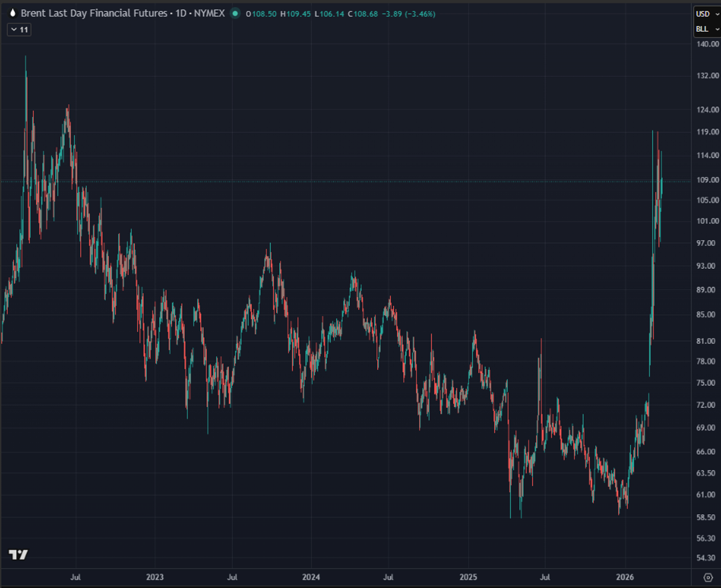
Task: Click the 119.00 price axis label
Action: [708, 132]
